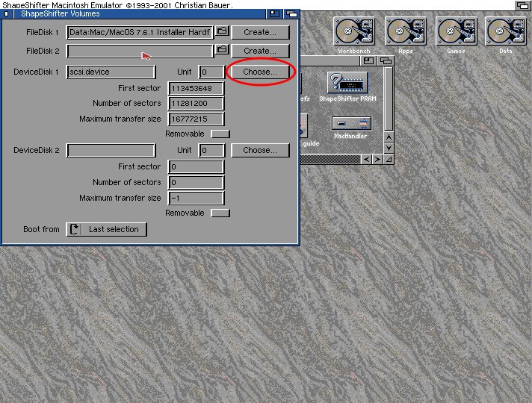This screenshot has width=532, height=403.
Task: Click Create button for FileDisk 1
Action: [260, 32]
